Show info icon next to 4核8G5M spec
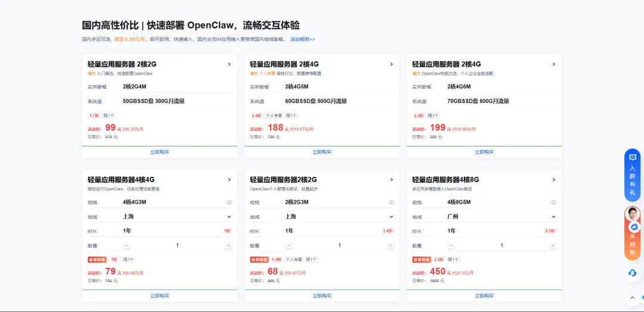 tap(553, 202)
